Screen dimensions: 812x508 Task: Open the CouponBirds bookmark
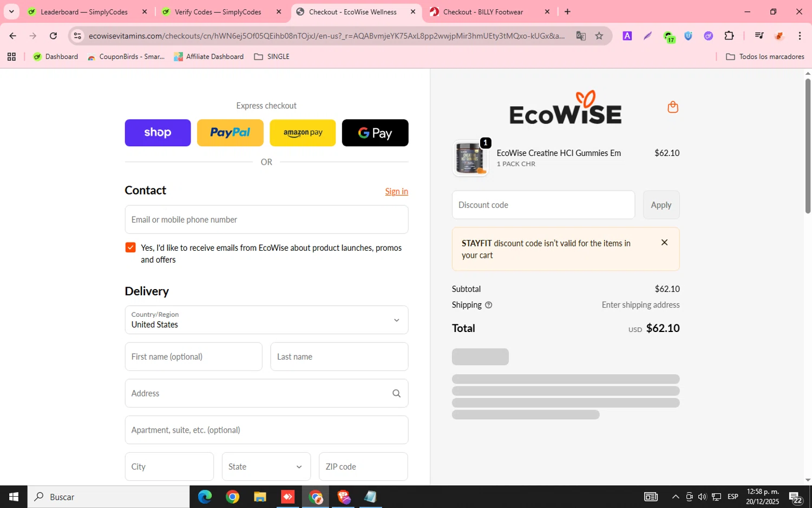coord(126,56)
